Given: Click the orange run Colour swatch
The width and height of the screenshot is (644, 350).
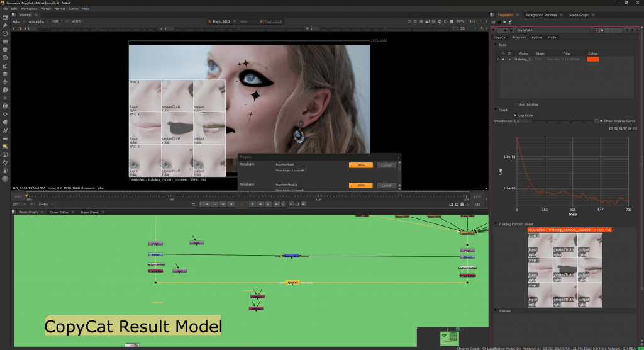Looking at the screenshot, I should (592, 59).
